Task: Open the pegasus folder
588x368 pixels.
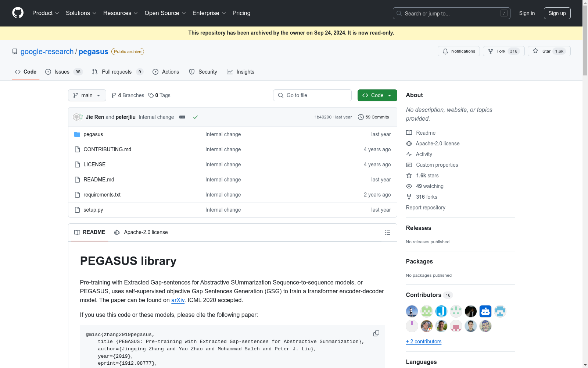Action: [x=93, y=134]
